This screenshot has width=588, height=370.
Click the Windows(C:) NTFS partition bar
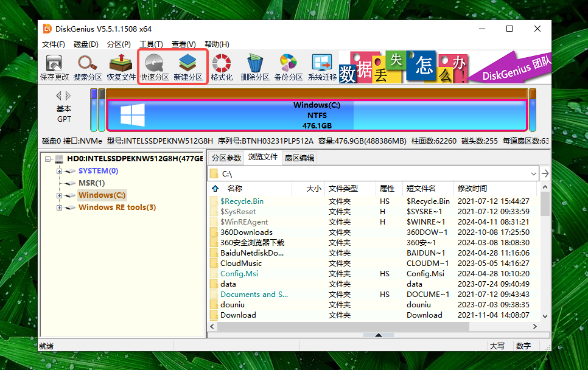[x=317, y=115]
